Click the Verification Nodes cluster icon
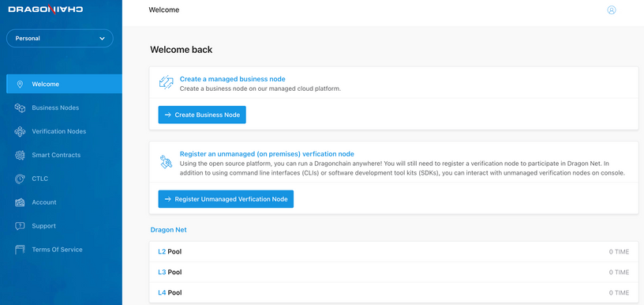The image size is (644, 305). tap(20, 131)
